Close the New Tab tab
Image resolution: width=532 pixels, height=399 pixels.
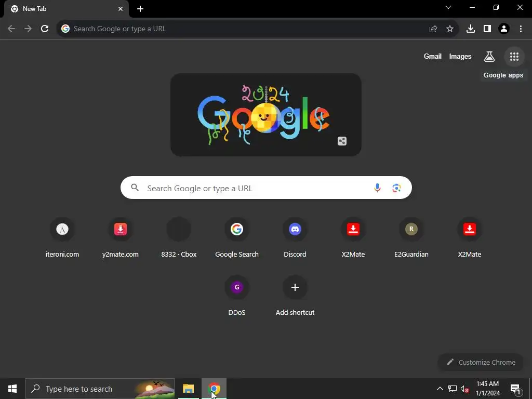121,9
